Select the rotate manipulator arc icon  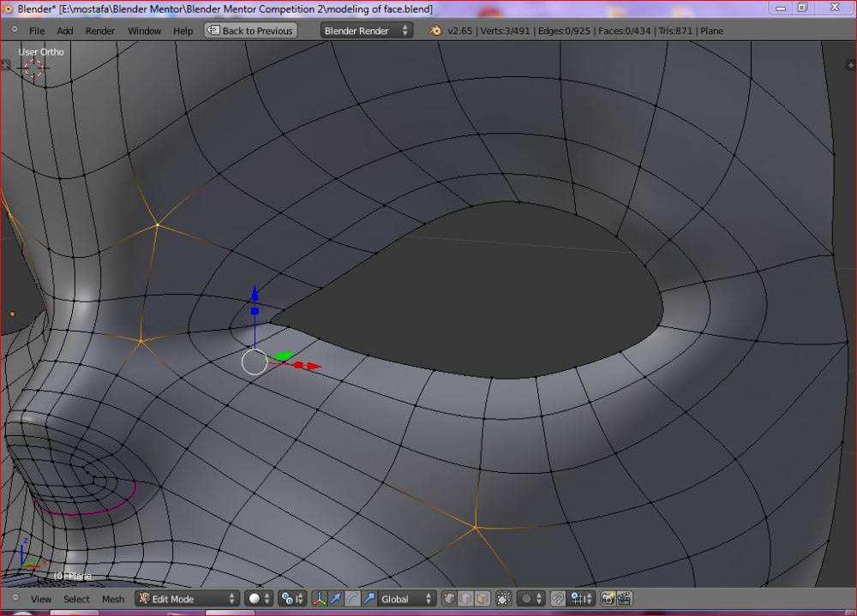pyautogui.click(x=351, y=599)
